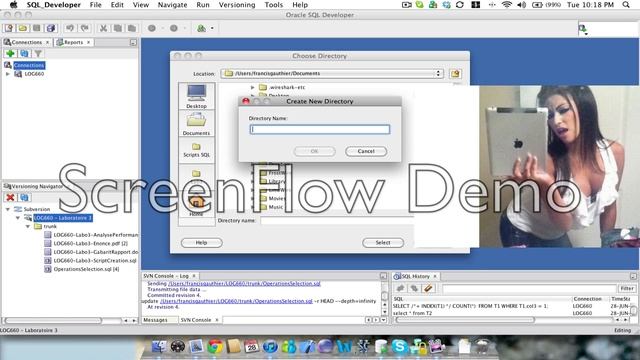Click the SQL History filter text field
Viewport: 640px width, 360px height.
tap(529, 289)
